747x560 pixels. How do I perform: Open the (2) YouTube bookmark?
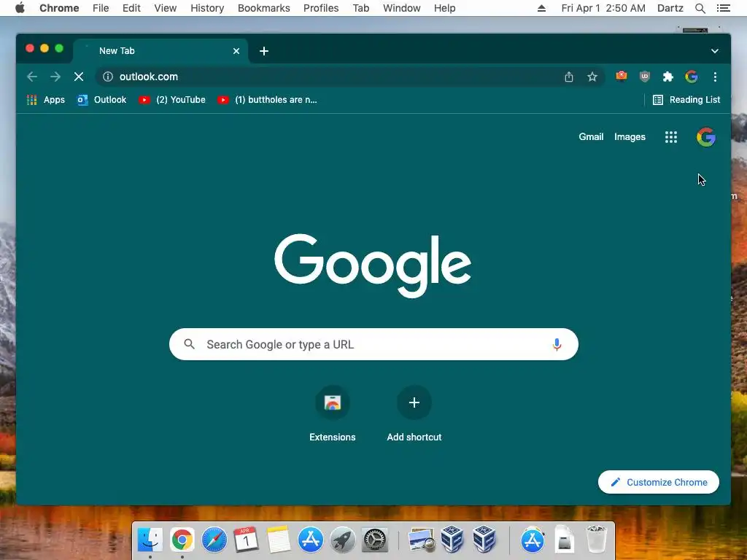point(172,99)
